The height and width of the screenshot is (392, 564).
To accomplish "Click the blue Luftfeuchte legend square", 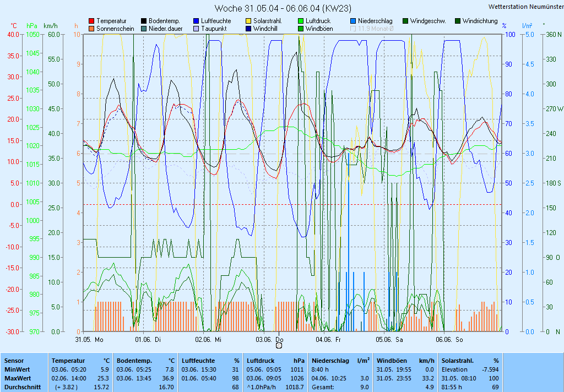I will pyautogui.click(x=197, y=21).
